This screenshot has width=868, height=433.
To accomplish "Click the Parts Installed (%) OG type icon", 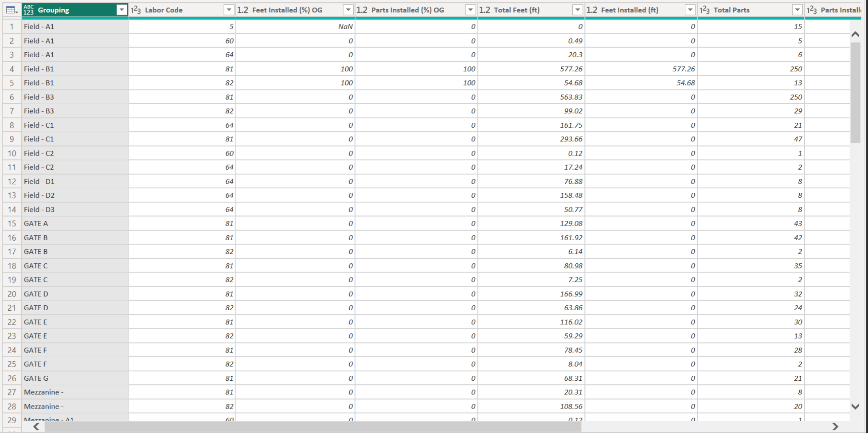I will click(x=362, y=10).
